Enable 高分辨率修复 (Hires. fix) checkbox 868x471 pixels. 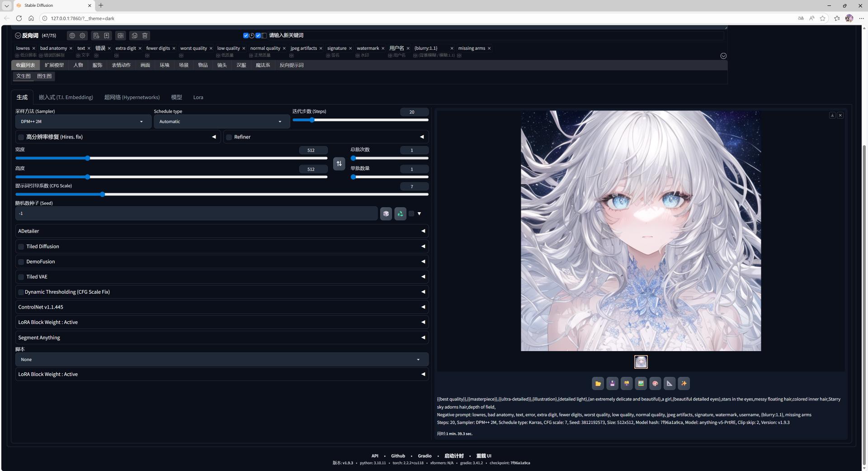point(21,137)
